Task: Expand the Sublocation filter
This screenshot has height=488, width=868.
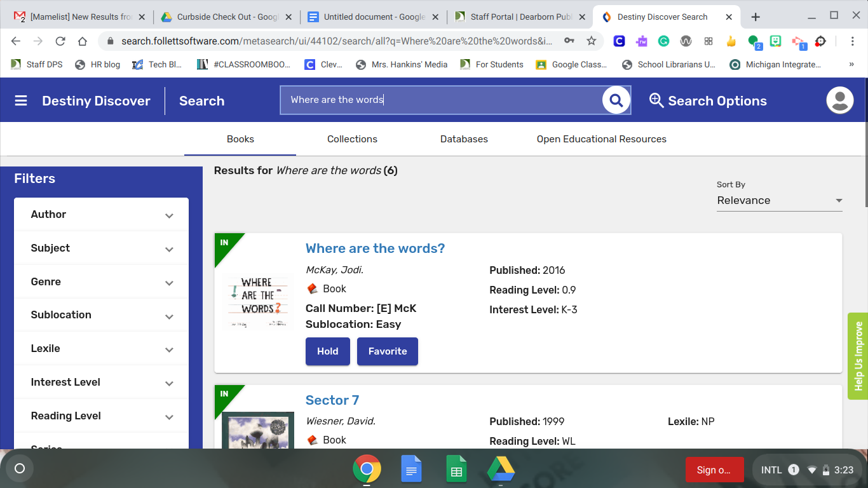Action: point(102,315)
